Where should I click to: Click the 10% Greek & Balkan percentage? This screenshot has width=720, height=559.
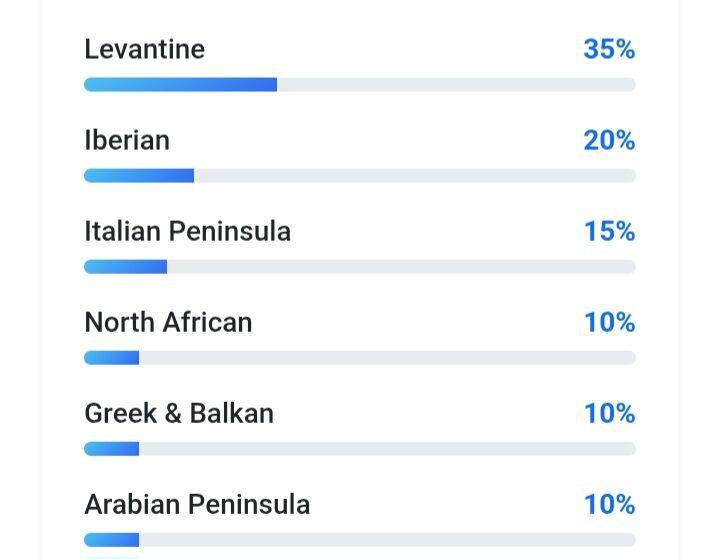click(x=609, y=413)
